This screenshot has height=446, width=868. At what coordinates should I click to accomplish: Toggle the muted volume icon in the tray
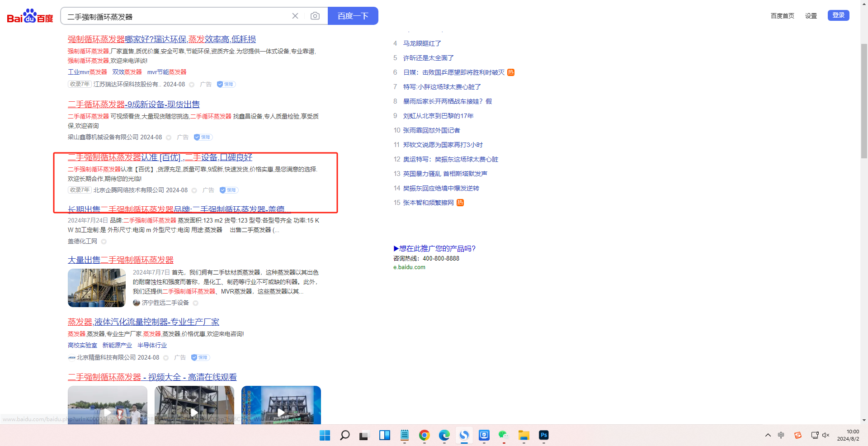(x=826, y=435)
